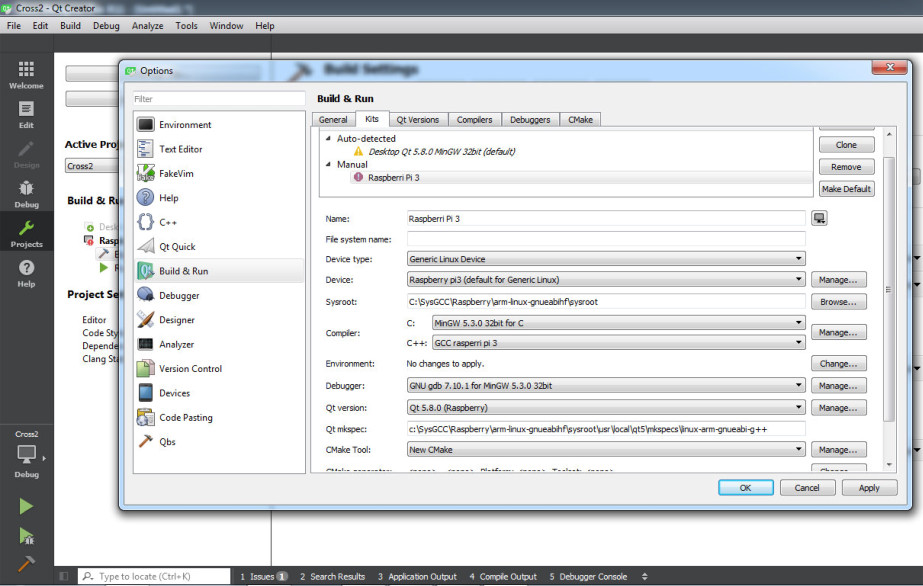Image resolution: width=923 pixels, height=586 pixels.
Task: Open Cross2 kit selector monitor icon
Action: pos(26,454)
